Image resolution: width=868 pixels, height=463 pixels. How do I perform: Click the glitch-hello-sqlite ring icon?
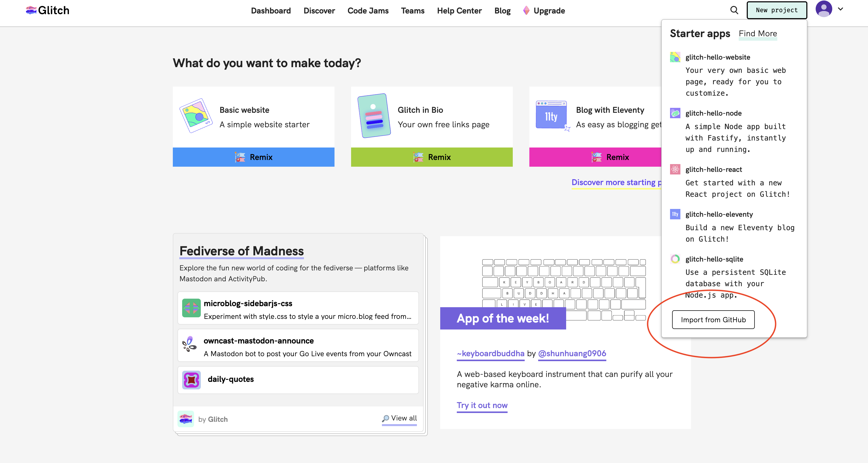(x=675, y=259)
